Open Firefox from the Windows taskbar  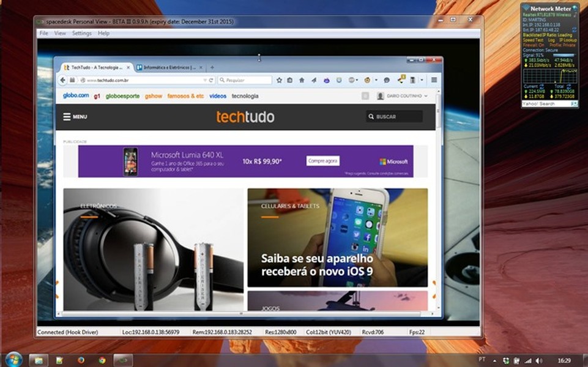coord(81,360)
